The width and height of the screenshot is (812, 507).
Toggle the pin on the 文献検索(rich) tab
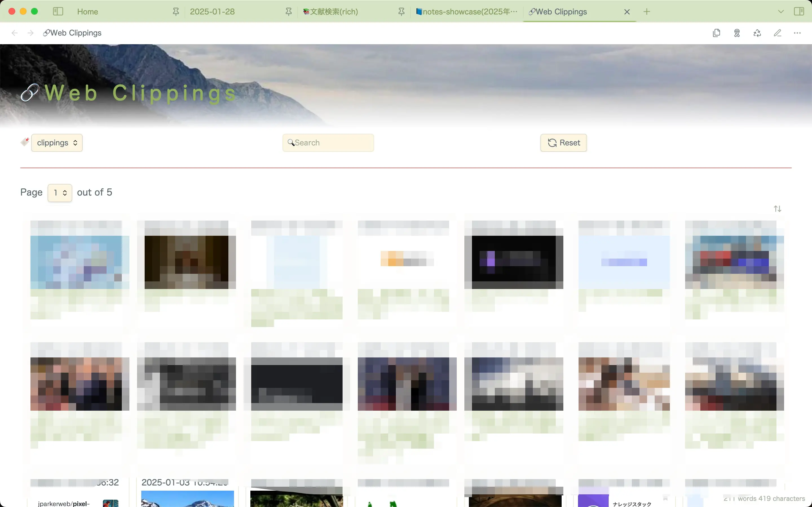[x=401, y=12]
